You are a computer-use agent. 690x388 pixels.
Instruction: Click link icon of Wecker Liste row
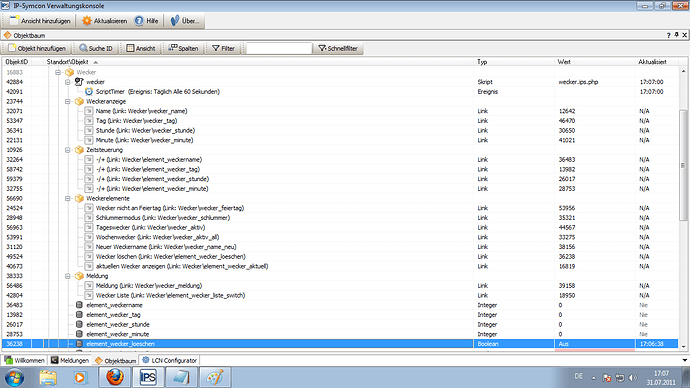(x=89, y=295)
